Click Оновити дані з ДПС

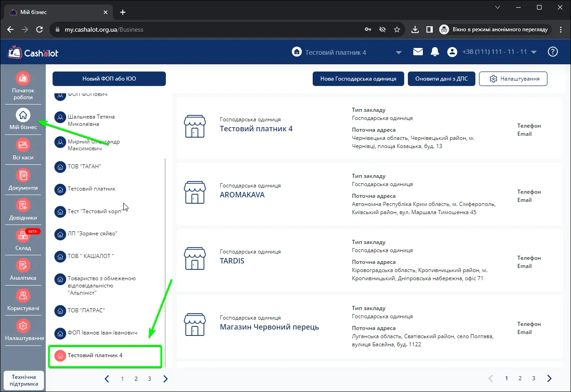tap(441, 79)
